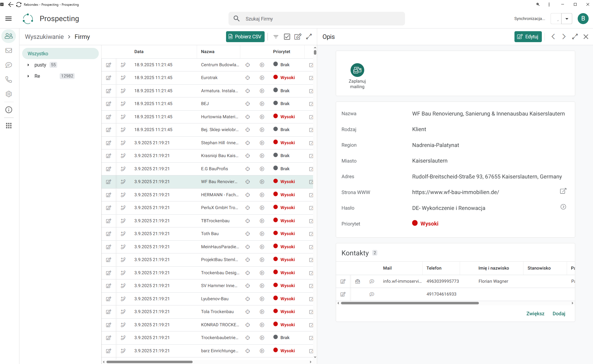Edit the Eurotrak row with pencil icon
This screenshot has height=364, width=593.
pos(109,78)
